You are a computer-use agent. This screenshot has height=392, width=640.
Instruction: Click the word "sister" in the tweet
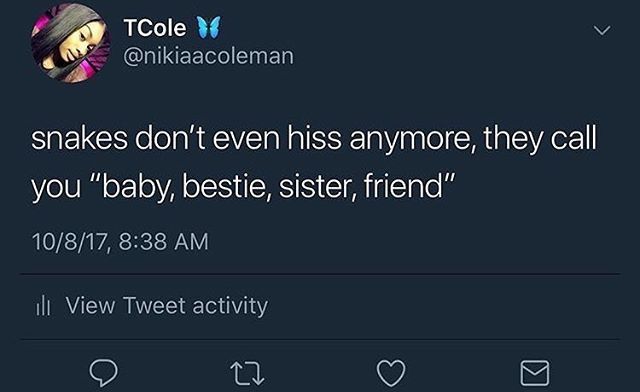(316, 187)
